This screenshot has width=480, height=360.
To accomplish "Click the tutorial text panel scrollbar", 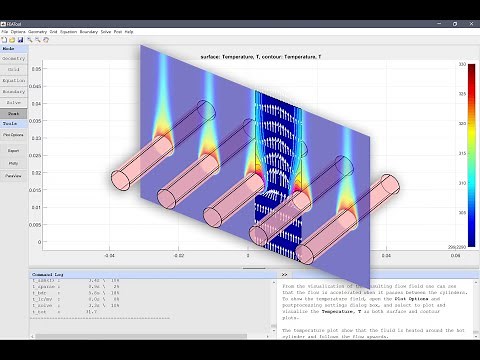I will click(476, 310).
